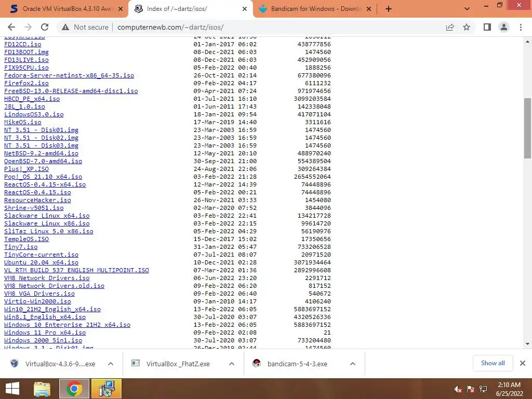Download Pop!_OS 21.10 x64.iso
The width and height of the screenshot is (532, 399).
43,177
